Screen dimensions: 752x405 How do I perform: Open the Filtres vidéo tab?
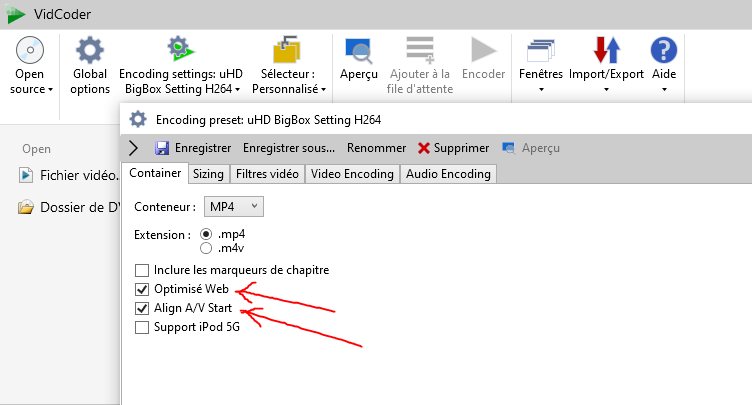point(267,174)
